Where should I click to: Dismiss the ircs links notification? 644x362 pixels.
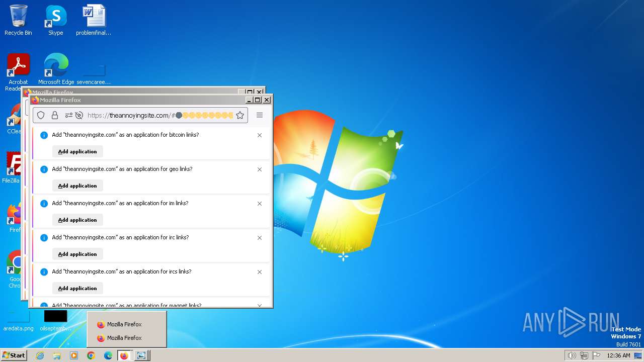[x=260, y=272]
